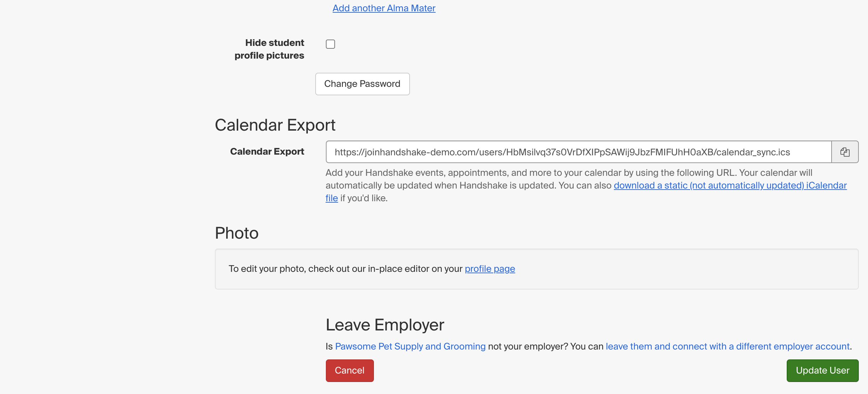Open Pawsome Pet Supply and Grooming page
Viewport: 868px width, 394px height.
tap(410, 346)
